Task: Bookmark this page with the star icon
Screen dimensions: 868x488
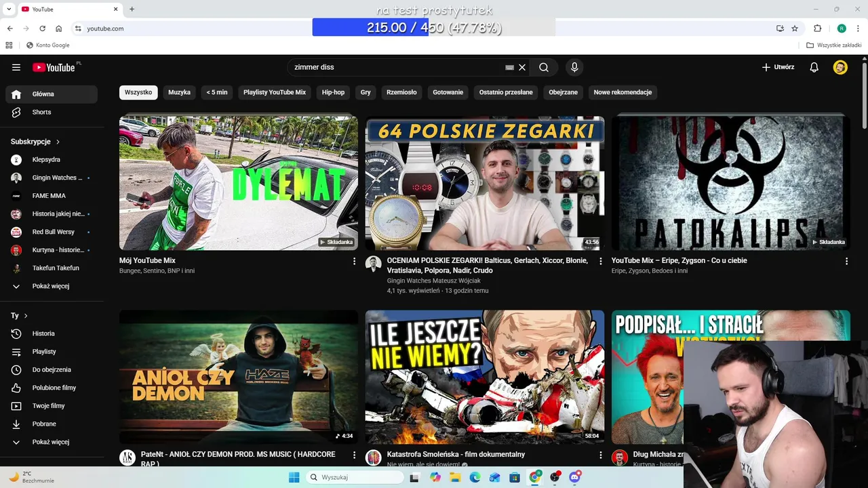Action: 795,28
